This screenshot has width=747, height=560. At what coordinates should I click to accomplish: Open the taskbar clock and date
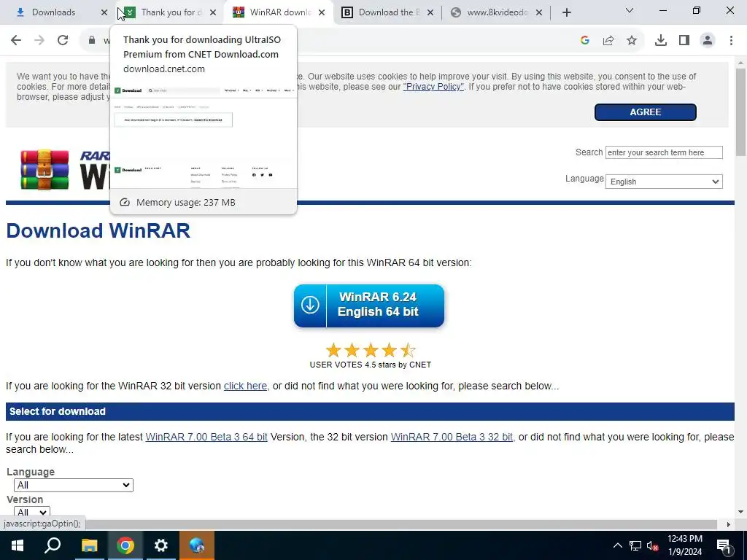click(x=685, y=545)
